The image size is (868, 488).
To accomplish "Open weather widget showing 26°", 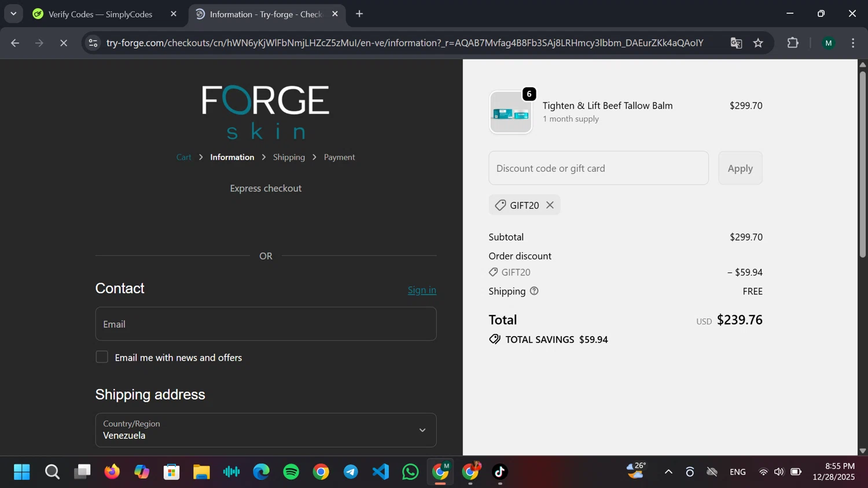I will 637,471.
